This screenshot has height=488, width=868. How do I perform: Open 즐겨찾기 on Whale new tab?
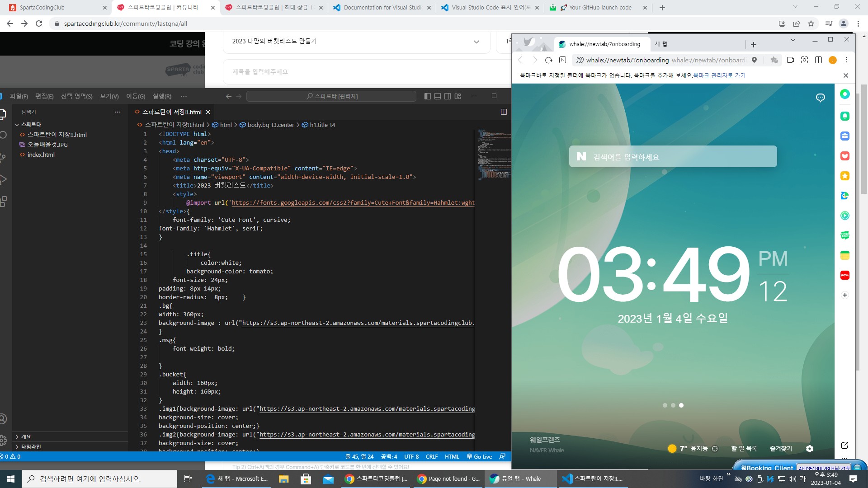[781, 449]
